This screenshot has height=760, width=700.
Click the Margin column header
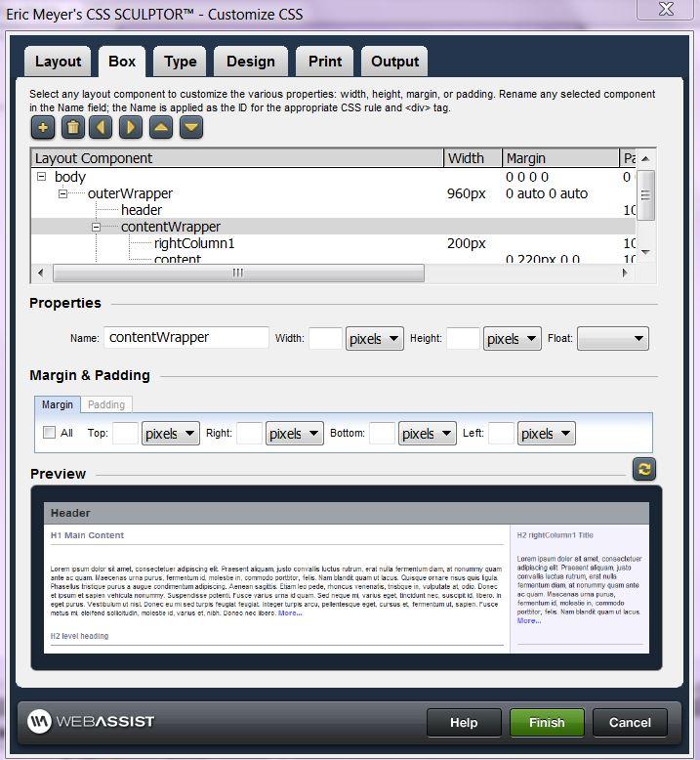click(561, 158)
